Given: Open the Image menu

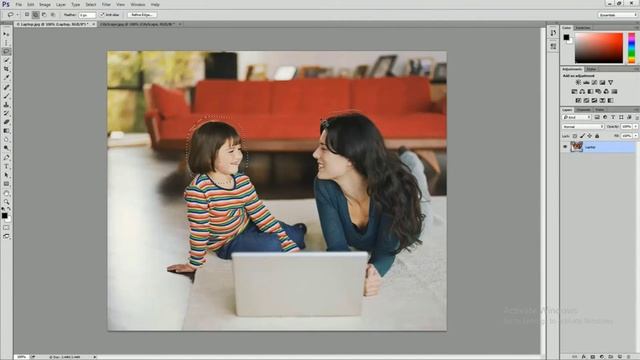Looking at the screenshot, I should tap(45, 4).
